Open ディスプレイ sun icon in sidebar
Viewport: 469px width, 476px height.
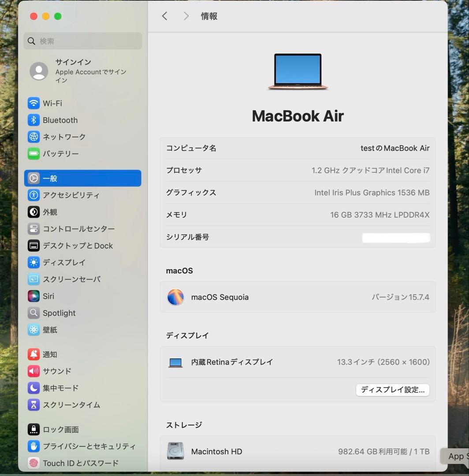33,262
